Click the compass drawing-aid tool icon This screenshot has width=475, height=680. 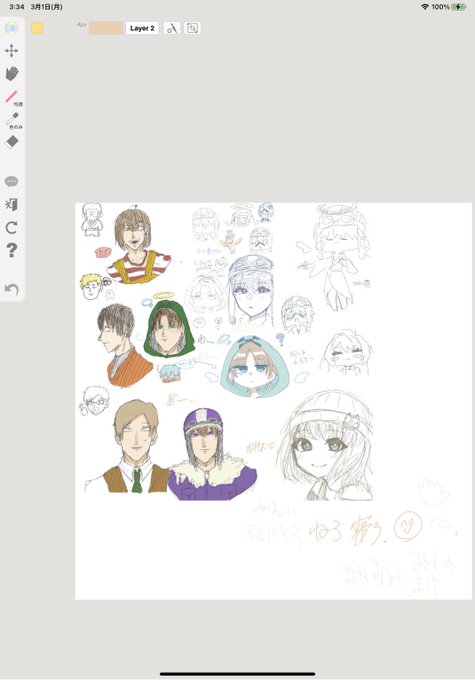172,28
